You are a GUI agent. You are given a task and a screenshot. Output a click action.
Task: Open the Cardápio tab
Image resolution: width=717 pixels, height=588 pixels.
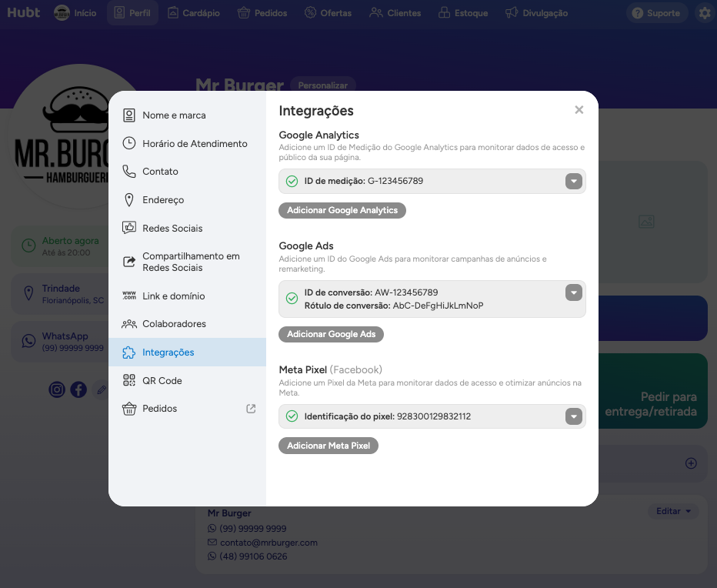pos(194,13)
